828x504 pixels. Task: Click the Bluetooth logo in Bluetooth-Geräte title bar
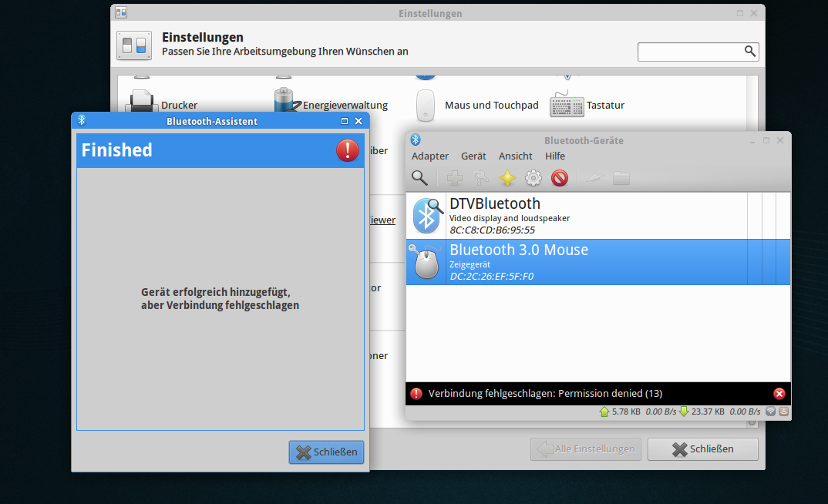(416, 139)
